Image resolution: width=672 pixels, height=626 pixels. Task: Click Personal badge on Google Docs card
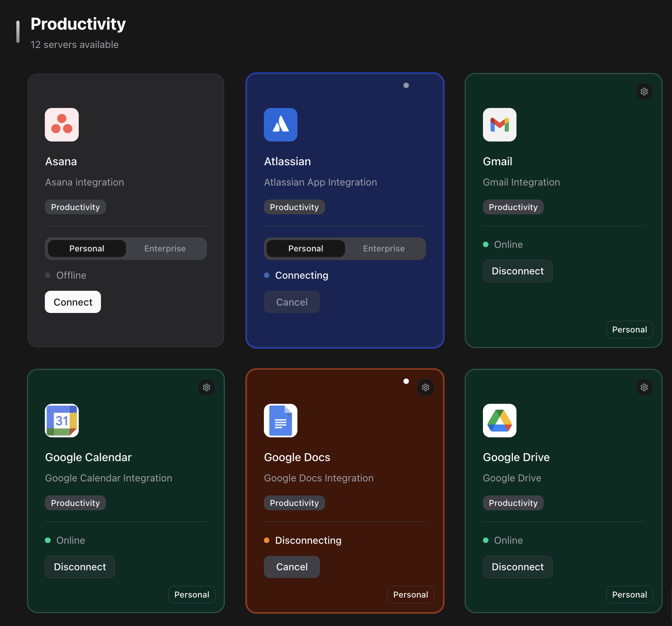pyautogui.click(x=410, y=595)
